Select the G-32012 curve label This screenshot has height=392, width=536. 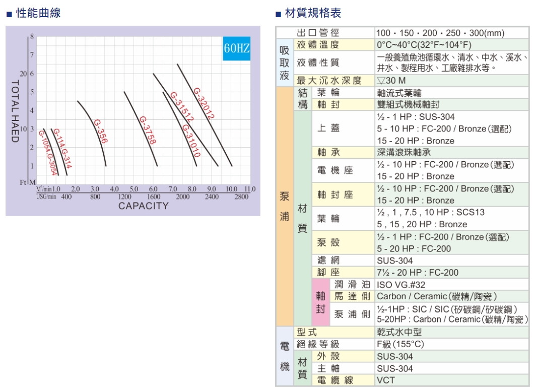[204, 104]
